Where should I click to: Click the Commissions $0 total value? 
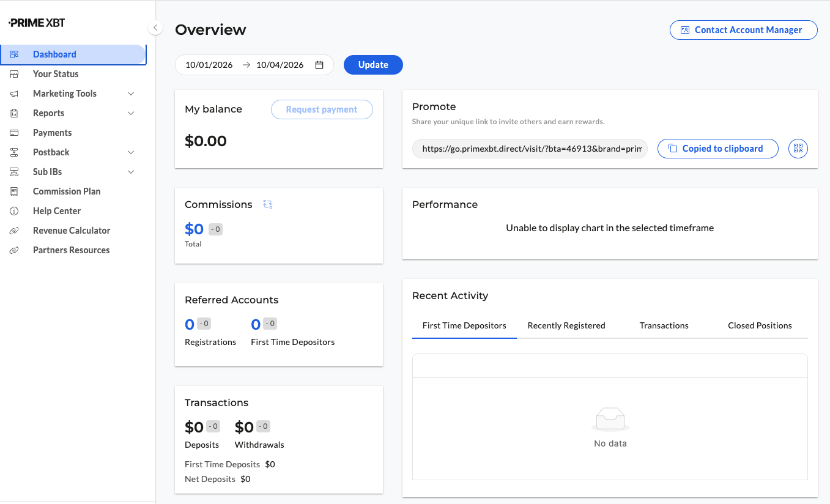coord(194,229)
